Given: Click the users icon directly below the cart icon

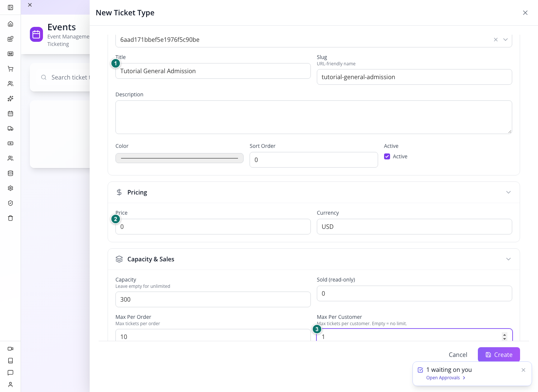Looking at the screenshot, I should (x=10, y=84).
